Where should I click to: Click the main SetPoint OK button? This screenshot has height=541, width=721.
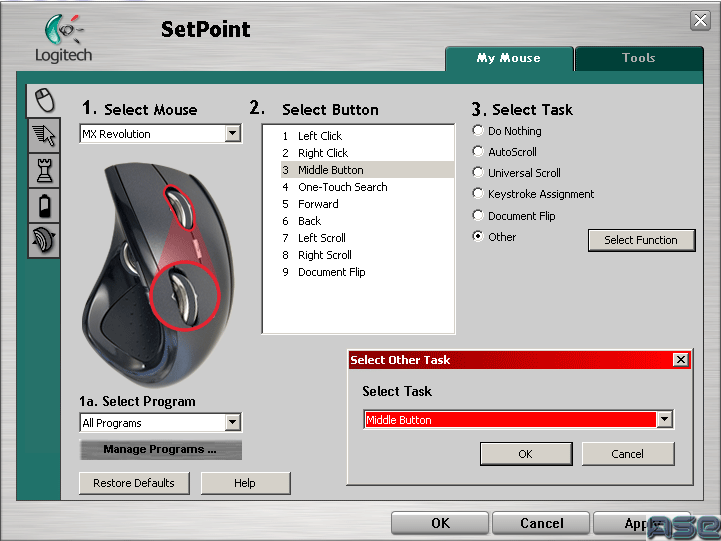[440, 523]
